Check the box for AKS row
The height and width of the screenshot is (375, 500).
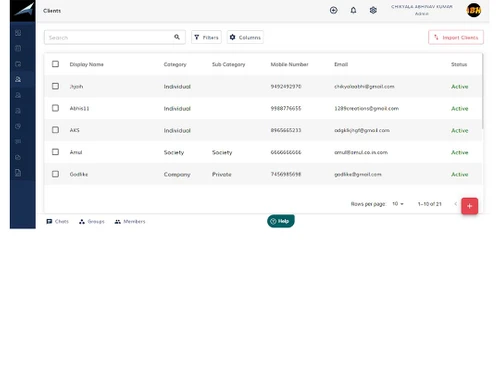pos(55,130)
